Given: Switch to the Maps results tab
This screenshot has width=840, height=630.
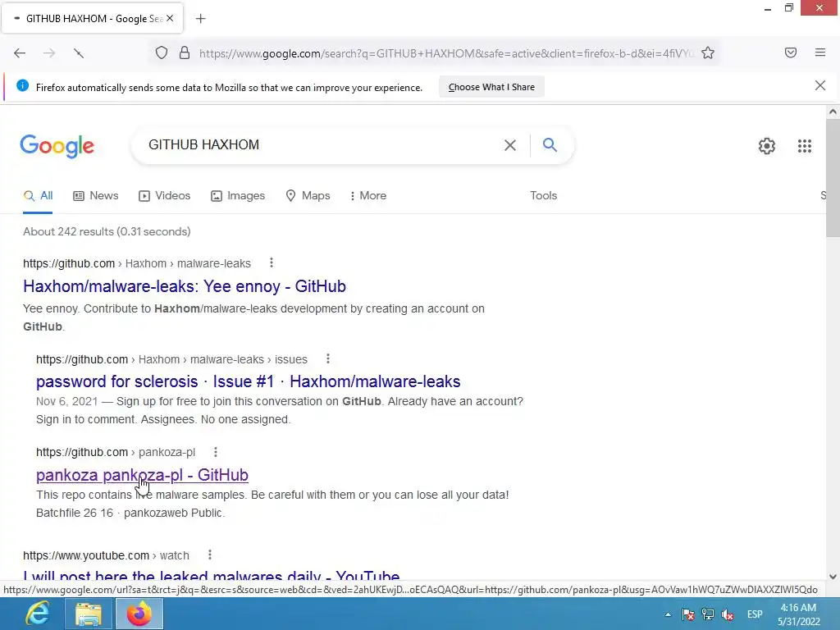Looking at the screenshot, I should pos(308,195).
